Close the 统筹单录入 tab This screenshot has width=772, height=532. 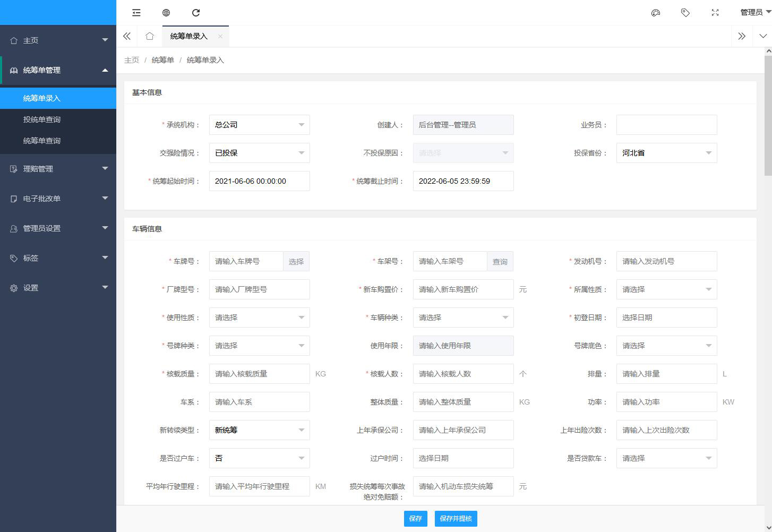tap(220, 36)
